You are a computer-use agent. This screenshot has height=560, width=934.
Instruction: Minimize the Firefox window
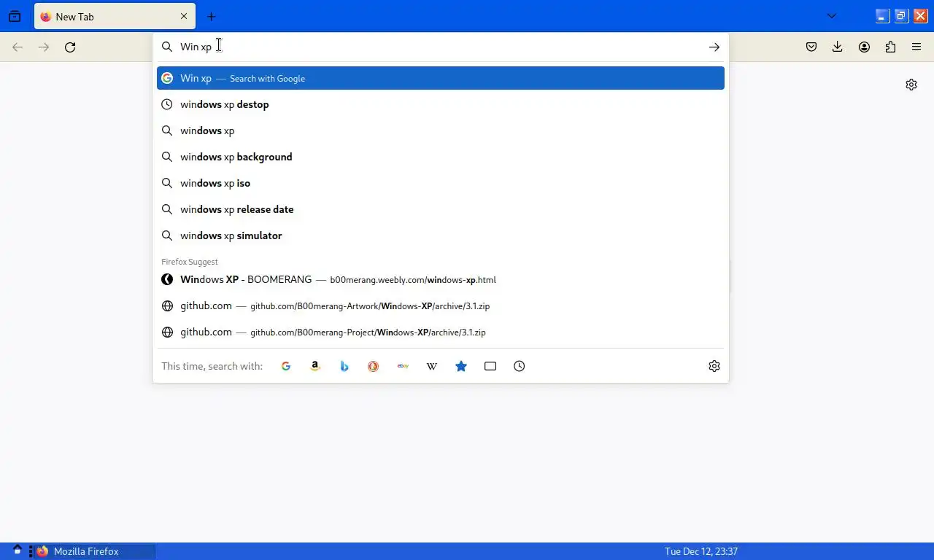click(883, 16)
